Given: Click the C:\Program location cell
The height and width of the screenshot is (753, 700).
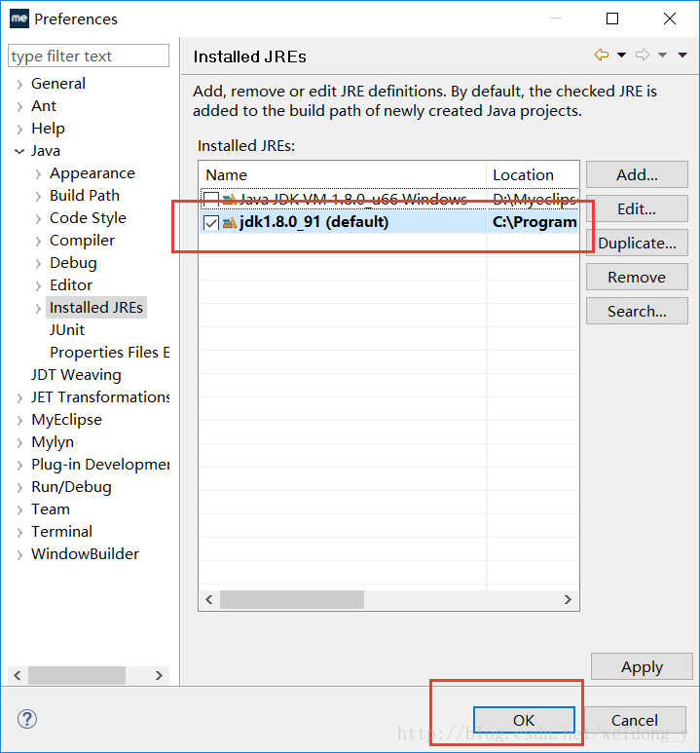Looking at the screenshot, I should pyautogui.click(x=533, y=222).
